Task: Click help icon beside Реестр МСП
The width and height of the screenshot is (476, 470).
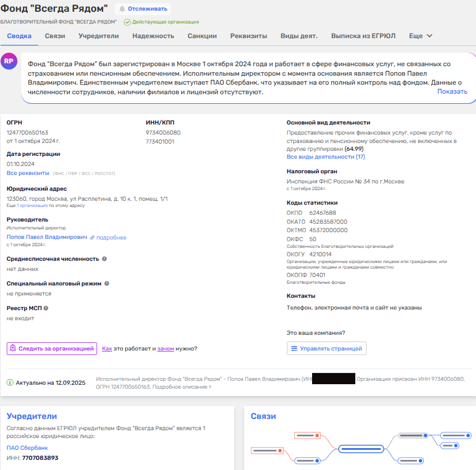Action: click(46, 308)
